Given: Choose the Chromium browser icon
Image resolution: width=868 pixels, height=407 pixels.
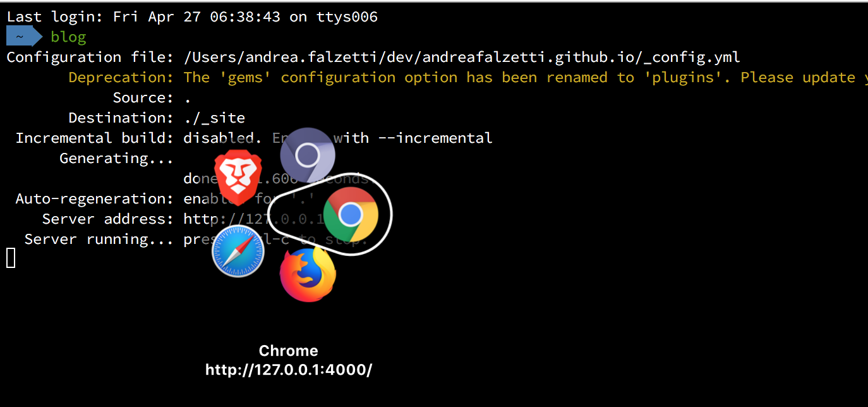Looking at the screenshot, I should [x=308, y=155].
